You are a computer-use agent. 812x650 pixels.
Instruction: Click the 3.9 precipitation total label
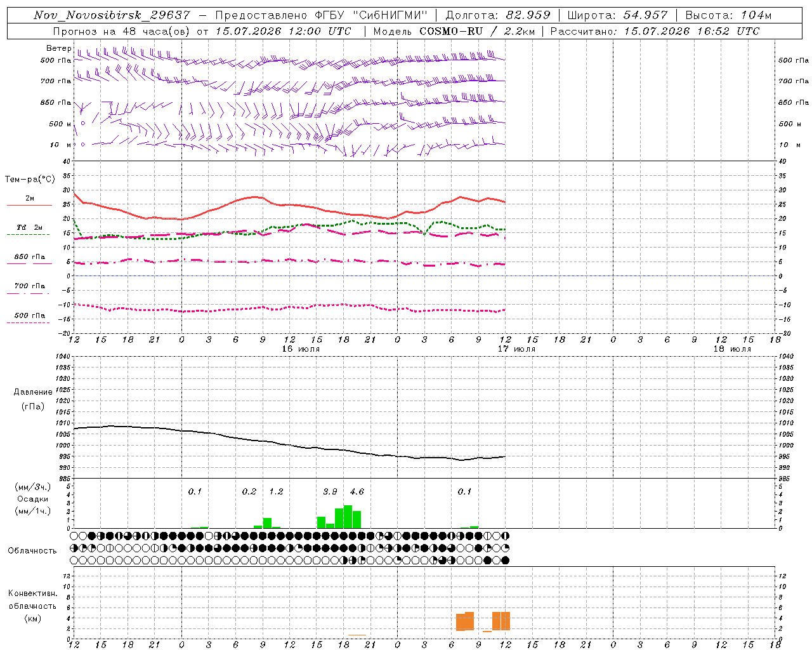(330, 491)
